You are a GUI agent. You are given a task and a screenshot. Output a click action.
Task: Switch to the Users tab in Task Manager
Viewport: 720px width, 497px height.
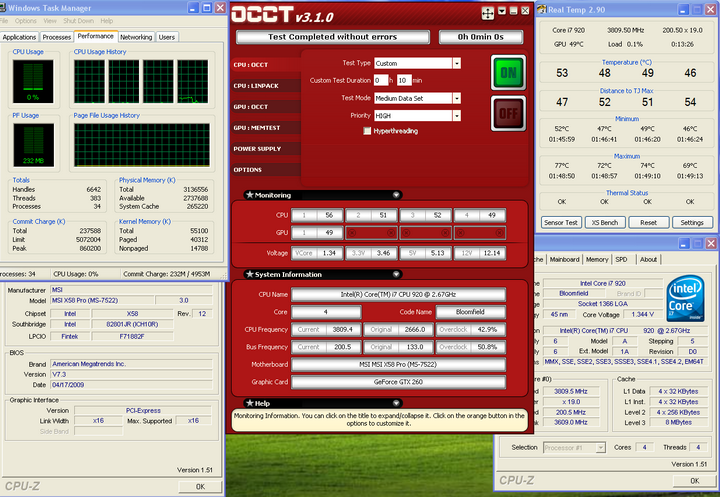(167, 37)
